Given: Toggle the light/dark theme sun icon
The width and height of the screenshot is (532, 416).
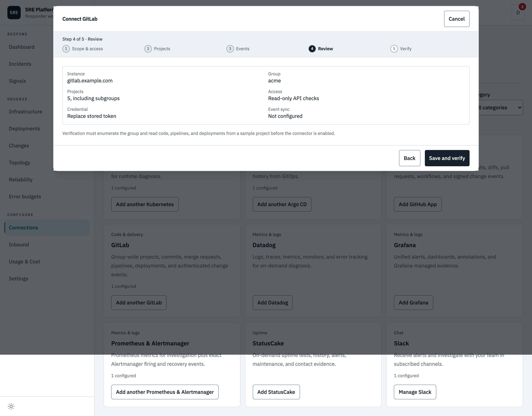Looking at the screenshot, I should coord(11,406).
